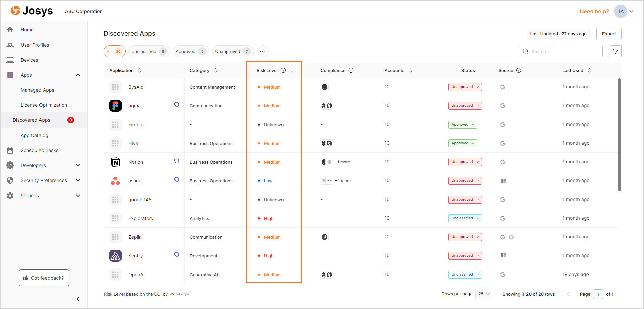
Task: Click the Zeplin application name
Action: click(135, 237)
